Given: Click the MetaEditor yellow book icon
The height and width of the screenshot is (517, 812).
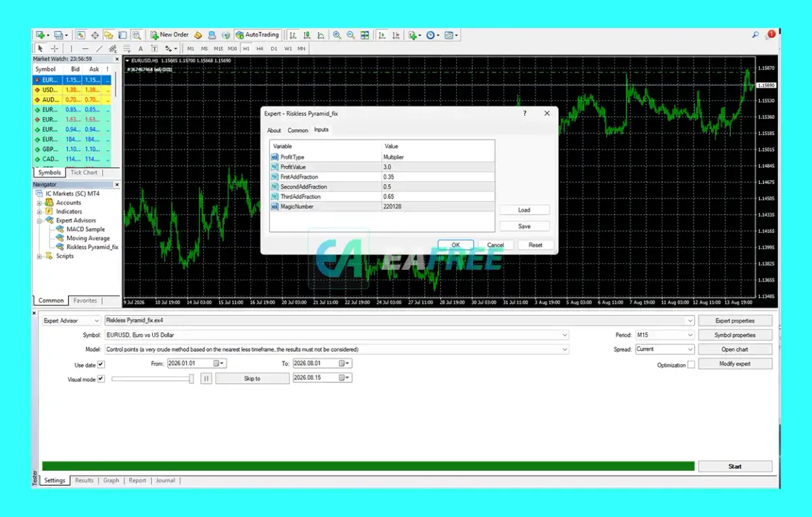Looking at the screenshot, I should pyautogui.click(x=198, y=35).
